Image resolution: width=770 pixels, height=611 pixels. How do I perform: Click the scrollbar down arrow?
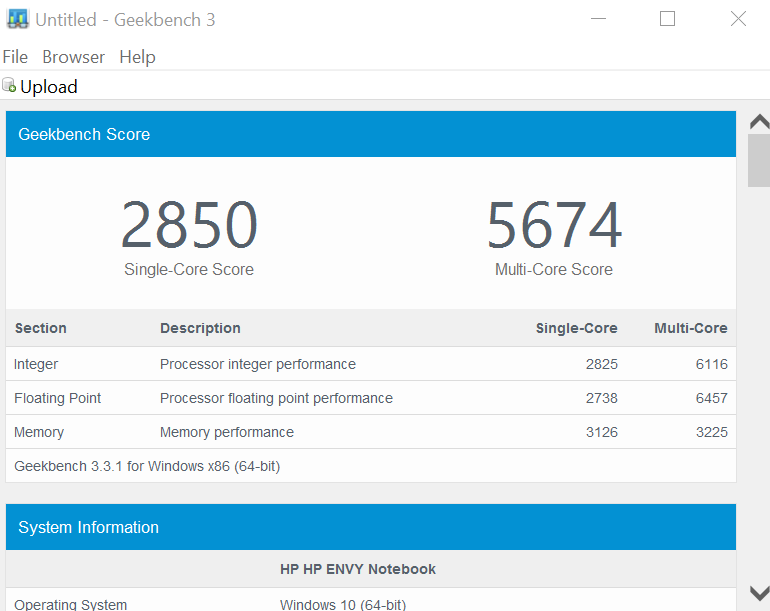759,594
